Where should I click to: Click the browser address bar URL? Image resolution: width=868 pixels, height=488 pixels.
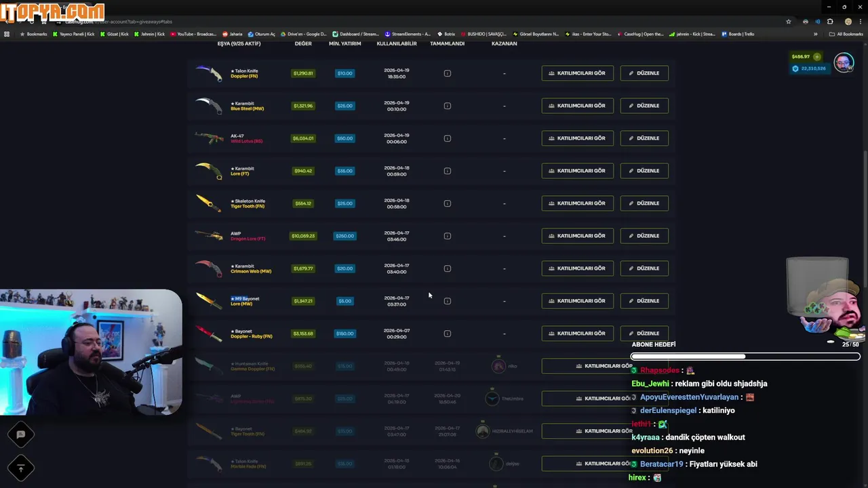(119, 22)
